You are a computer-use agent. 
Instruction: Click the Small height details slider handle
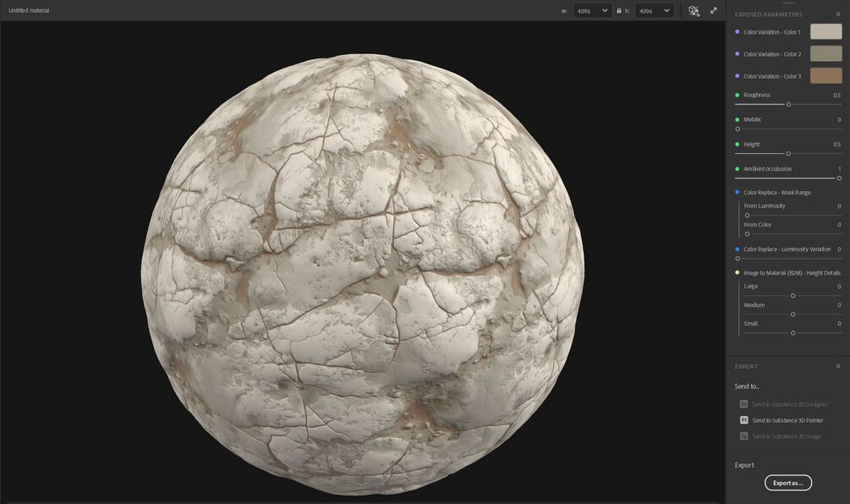pyautogui.click(x=792, y=332)
